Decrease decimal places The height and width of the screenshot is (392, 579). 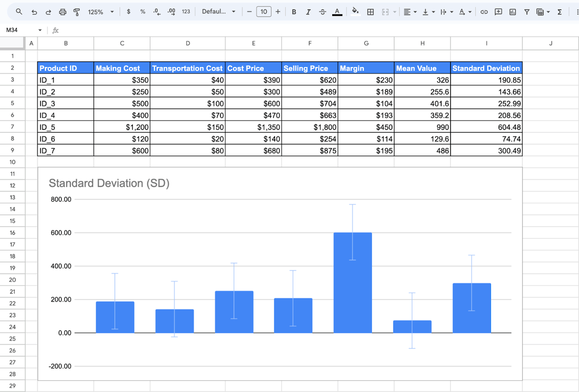tap(157, 12)
